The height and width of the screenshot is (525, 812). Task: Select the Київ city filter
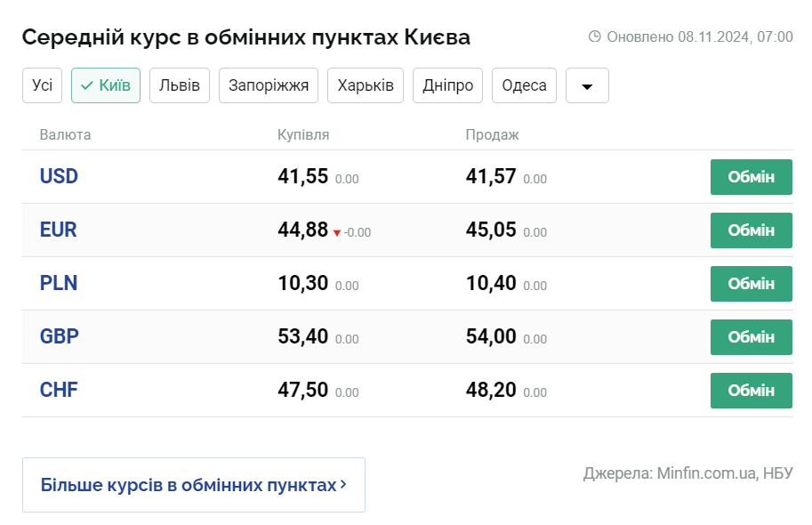[x=106, y=85]
